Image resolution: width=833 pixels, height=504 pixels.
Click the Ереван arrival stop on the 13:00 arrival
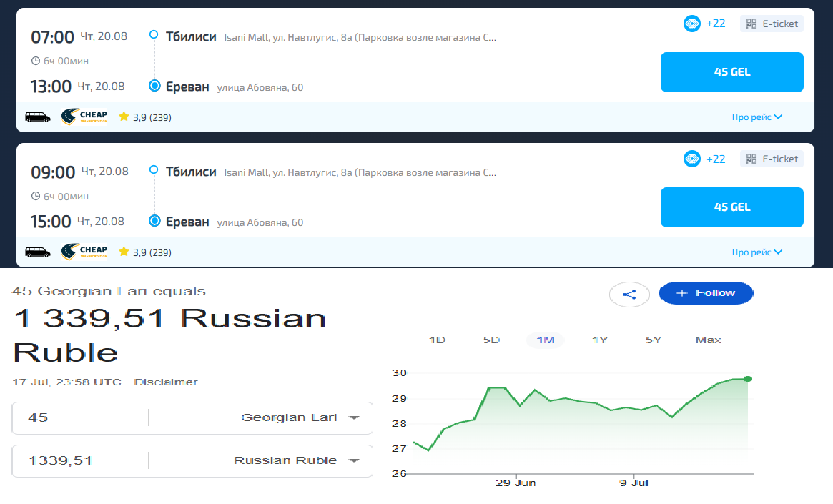click(x=187, y=87)
